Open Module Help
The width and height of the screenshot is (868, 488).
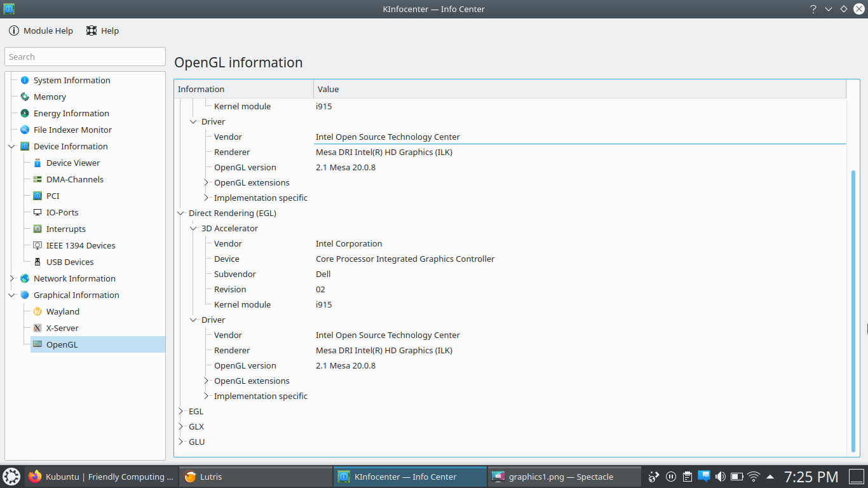[41, 30]
